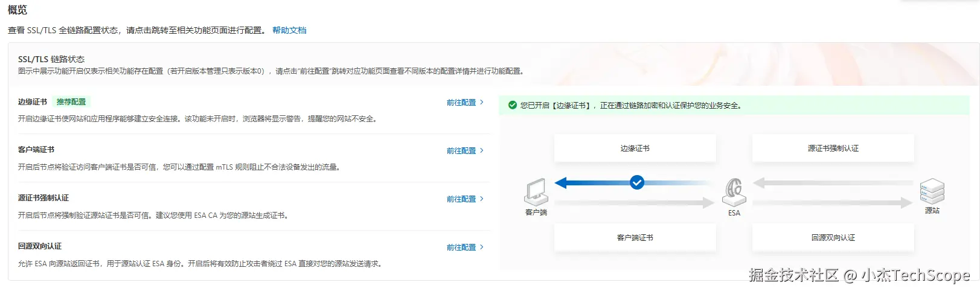Click the description starting with 允许 ESA 向源站返回证书
The image size is (980, 294).
201,264
